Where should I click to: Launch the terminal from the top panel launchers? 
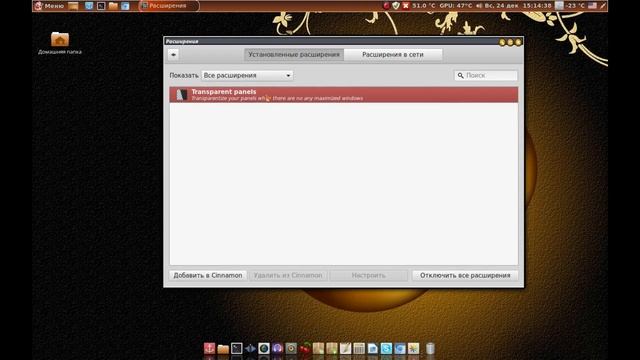coord(101,6)
